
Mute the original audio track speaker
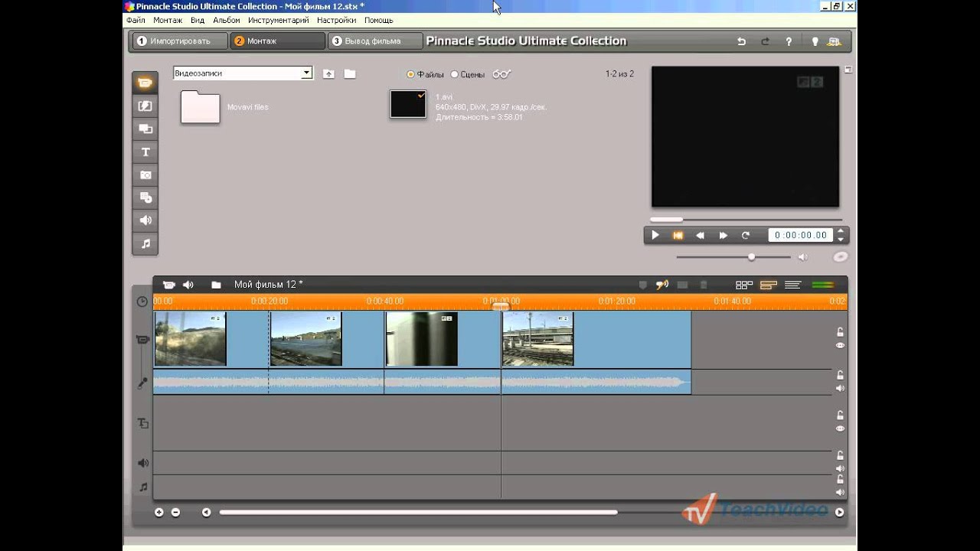tap(840, 389)
